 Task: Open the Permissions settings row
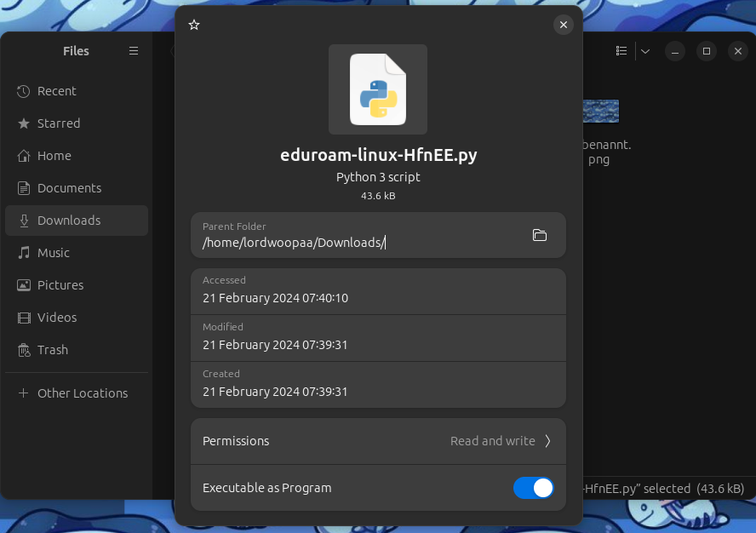click(x=378, y=441)
